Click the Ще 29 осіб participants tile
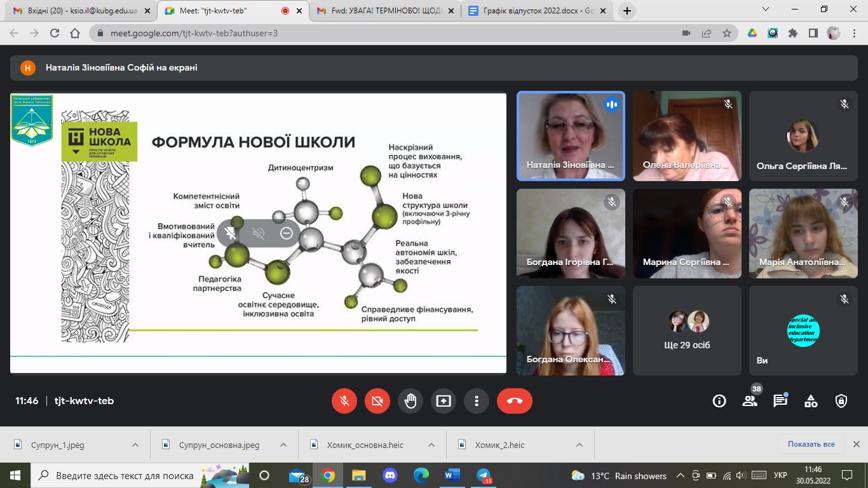This screenshot has height=488, width=868. click(x=687, y=330)
